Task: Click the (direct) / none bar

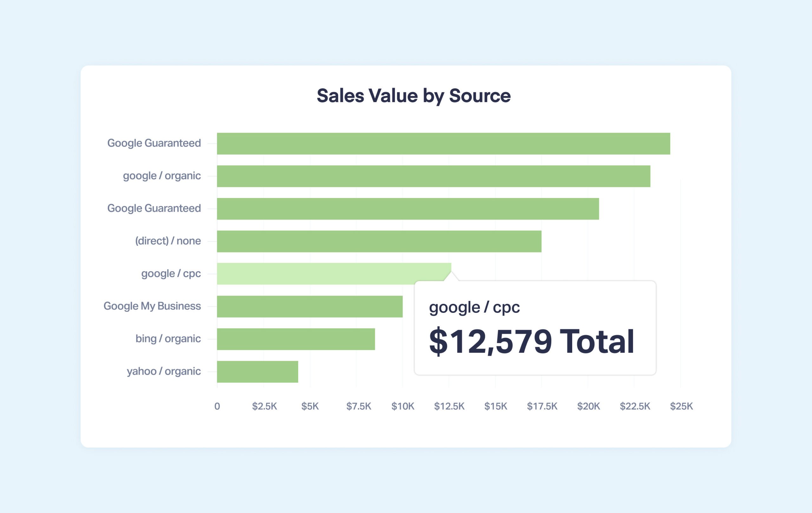Action: (379, 241)
